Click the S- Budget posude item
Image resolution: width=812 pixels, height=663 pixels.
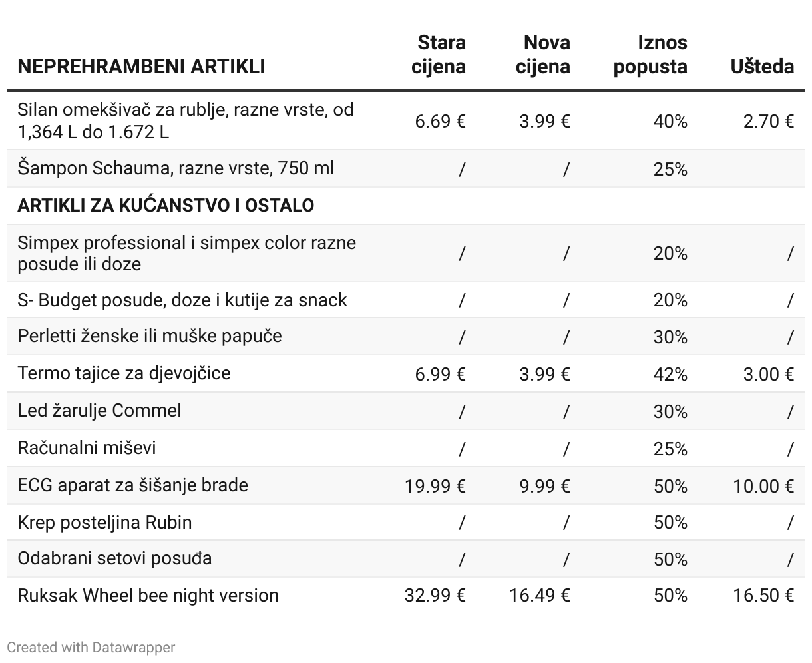(182, 300)
